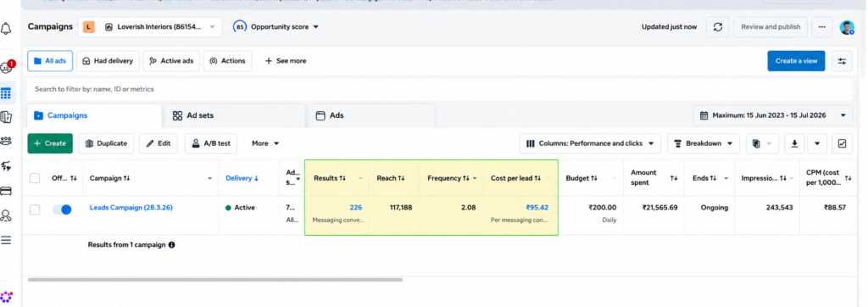Click the Delivery column header
Screen dimensions: 868x307
click(x=242, y=178)
